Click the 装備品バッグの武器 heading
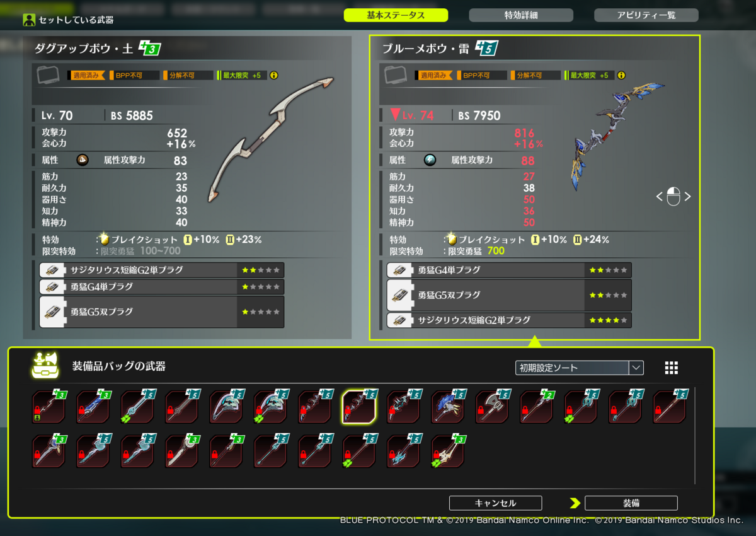 tap(119, 366)
